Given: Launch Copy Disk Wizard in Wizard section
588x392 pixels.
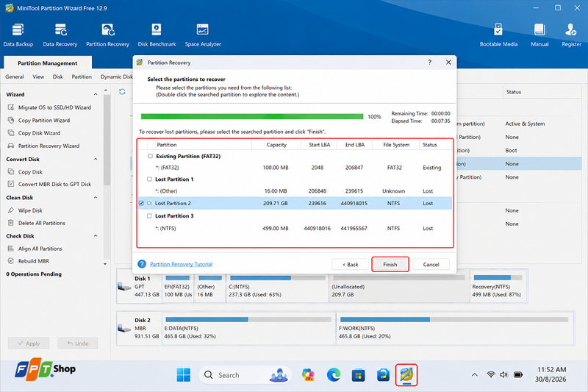Looking at the screenshot, I should pos(34,133).
